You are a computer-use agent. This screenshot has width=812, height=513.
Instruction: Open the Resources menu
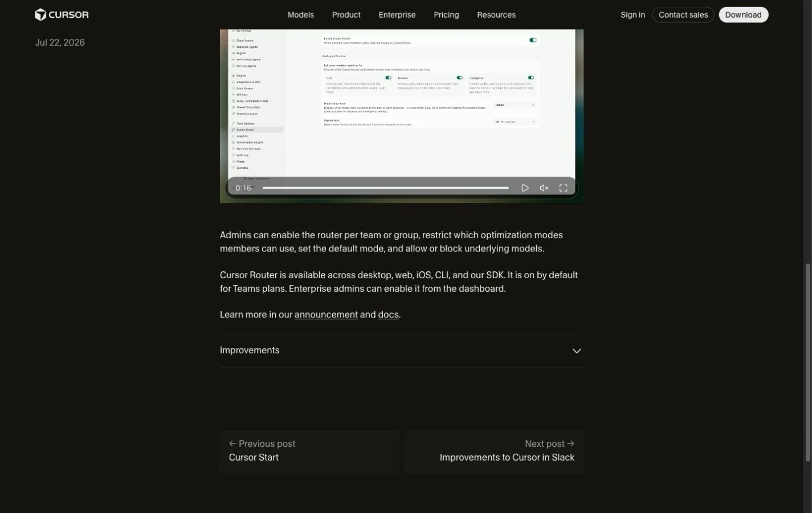pyautogui.click(x=496, y=15)
